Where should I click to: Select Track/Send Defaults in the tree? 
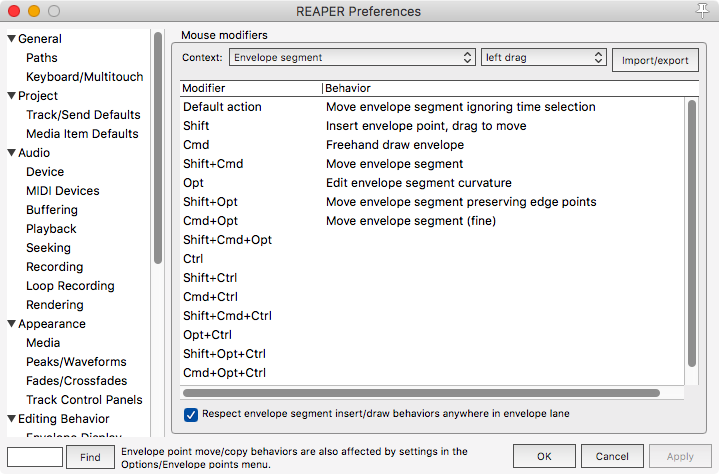click(x=83, y=115)
